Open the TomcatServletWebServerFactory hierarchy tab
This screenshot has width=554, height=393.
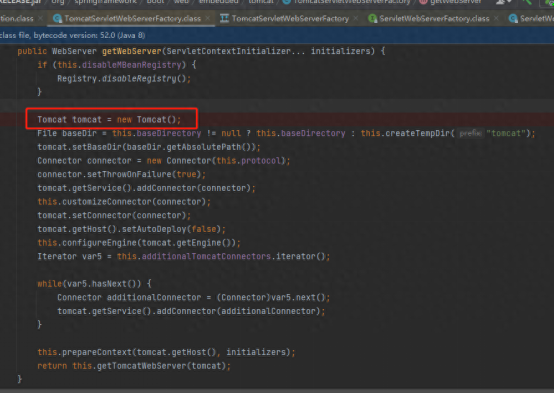284,18
